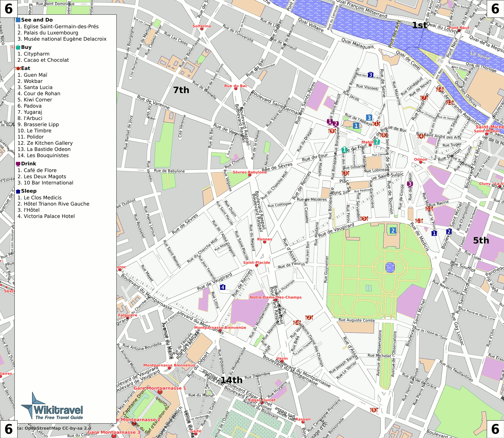Click the blue See and Do legend icon
The height and width of the screenshot is (438, 504).
coord(18,20)
